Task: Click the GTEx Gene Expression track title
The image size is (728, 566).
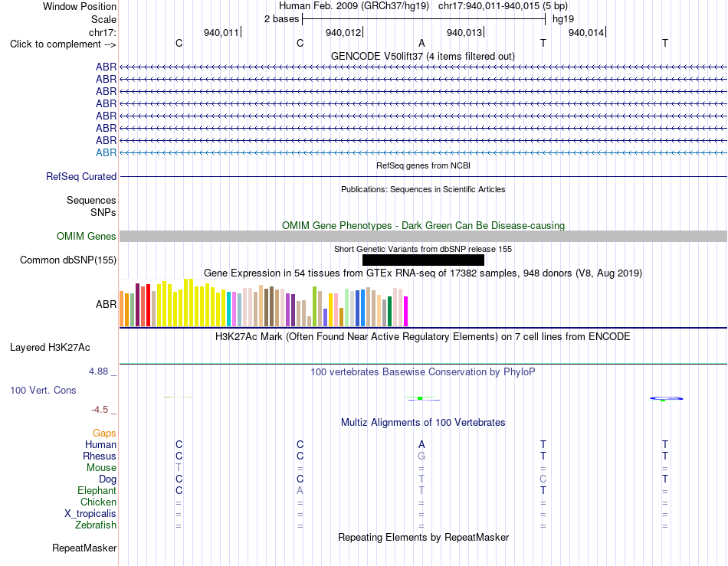Action: (x=423, y=273)
